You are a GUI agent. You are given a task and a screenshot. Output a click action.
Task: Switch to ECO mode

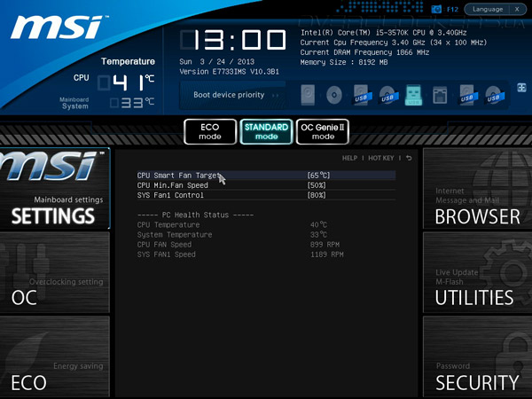click(210, 131)
